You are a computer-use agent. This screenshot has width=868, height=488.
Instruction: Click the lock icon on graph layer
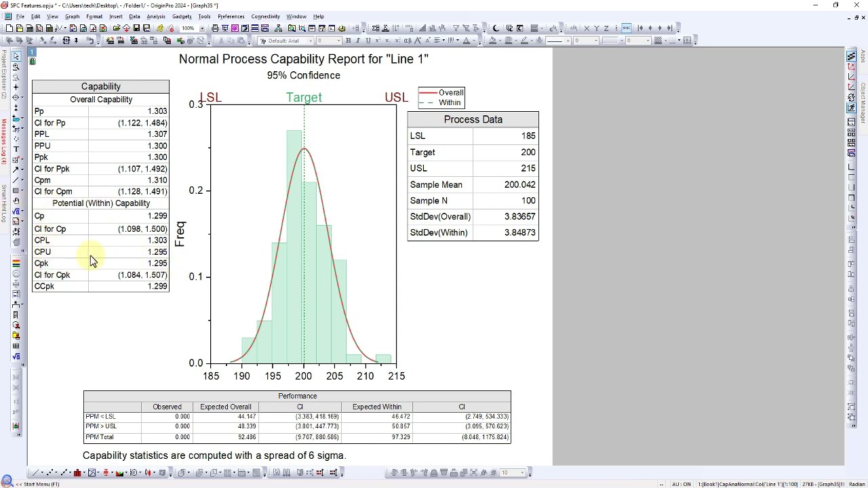point(32,62)
